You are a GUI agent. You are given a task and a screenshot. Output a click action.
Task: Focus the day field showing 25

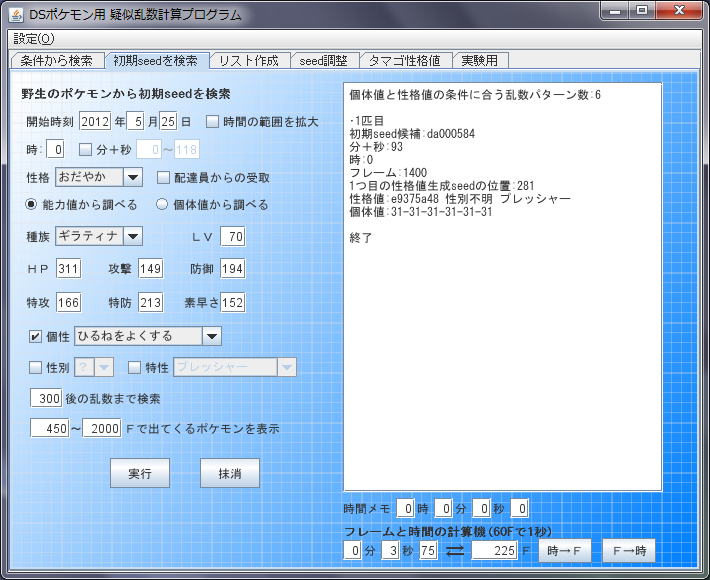tap(168, 122)
